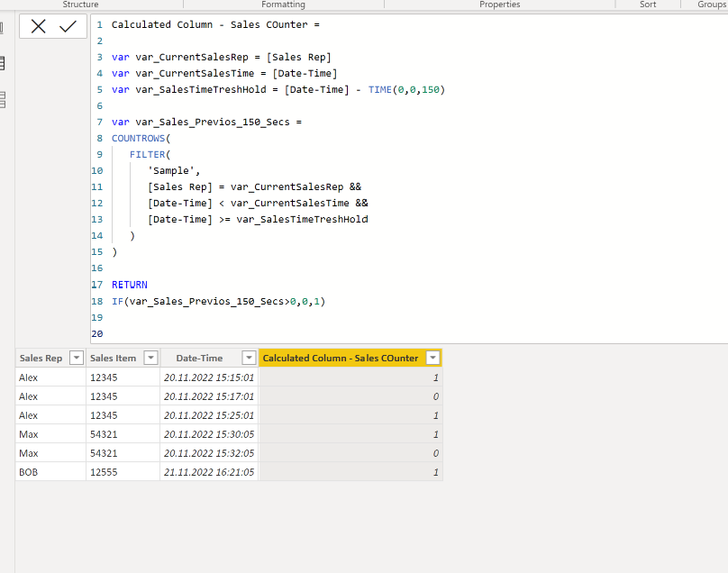This screenshot has height=573, width=728.
Task: Click the FILTER function in formula
Action: click(147, 155)
